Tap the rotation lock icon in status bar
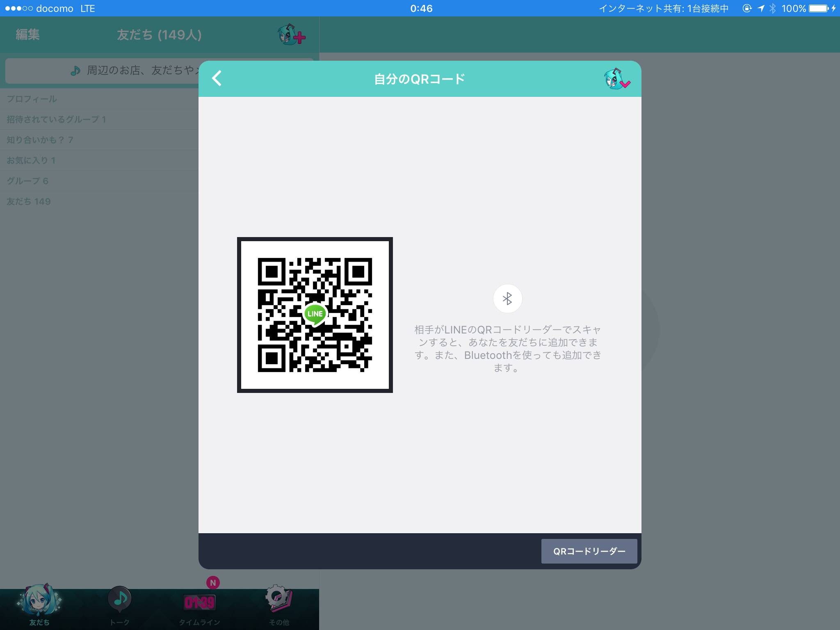The width and height of the screenshot is (840, 630). pos(747,8)
